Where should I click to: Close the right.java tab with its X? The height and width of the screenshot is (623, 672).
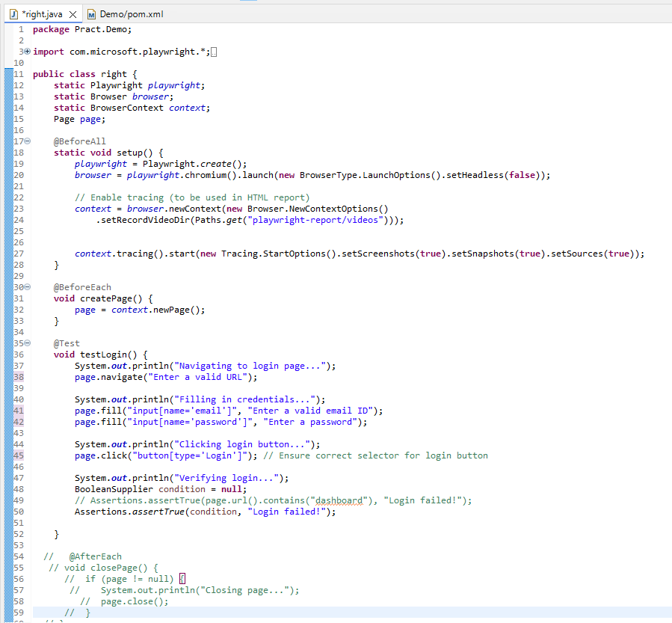[73, 14]
